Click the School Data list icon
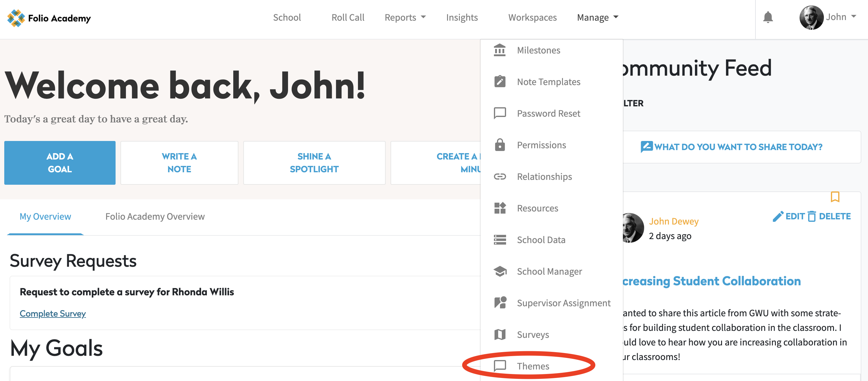Image resolution: width=868 pixels, height=381 pixels. pos(500,240)
